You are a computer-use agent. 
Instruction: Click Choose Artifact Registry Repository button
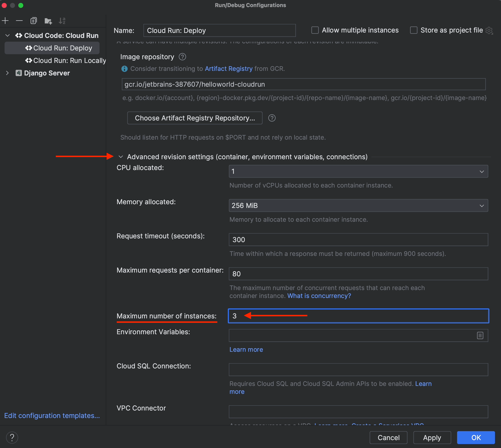[194, 118]
